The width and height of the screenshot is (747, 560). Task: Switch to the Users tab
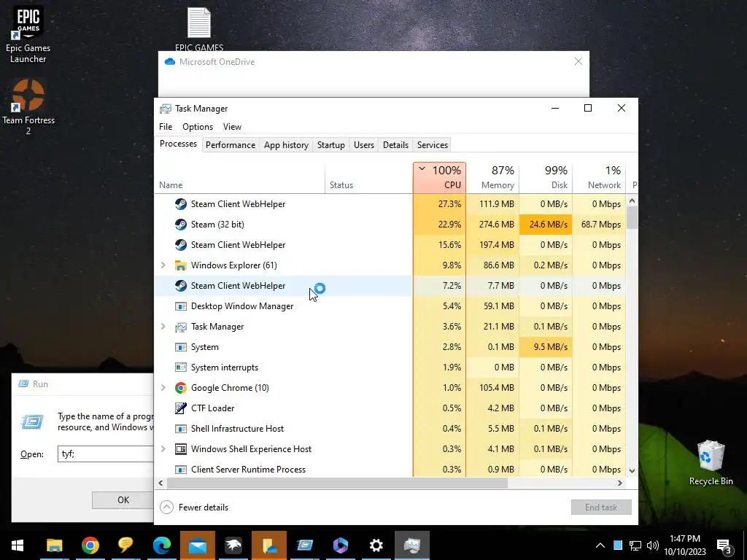[x=364, y=145]
